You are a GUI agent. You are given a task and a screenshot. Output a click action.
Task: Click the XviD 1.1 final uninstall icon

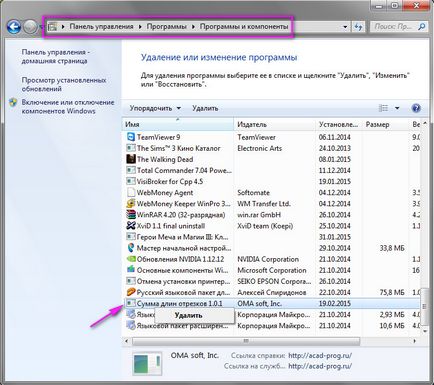(x=131, y=226)
